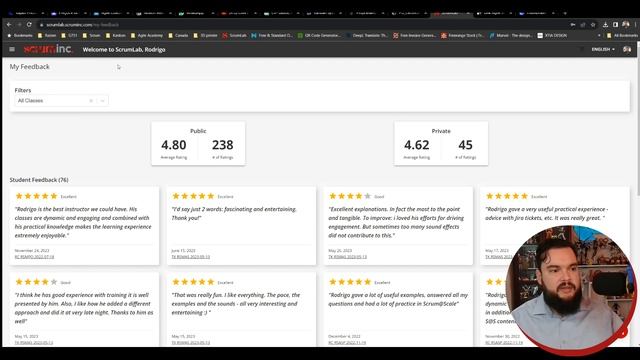This screenshot has height=360, width=640.
Task: Open the Kanban bookmarks folder
Action: coord(116,36)
